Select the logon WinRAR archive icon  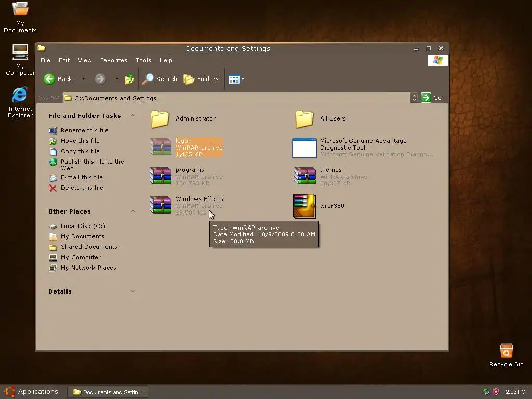click(x=161, y=147)
